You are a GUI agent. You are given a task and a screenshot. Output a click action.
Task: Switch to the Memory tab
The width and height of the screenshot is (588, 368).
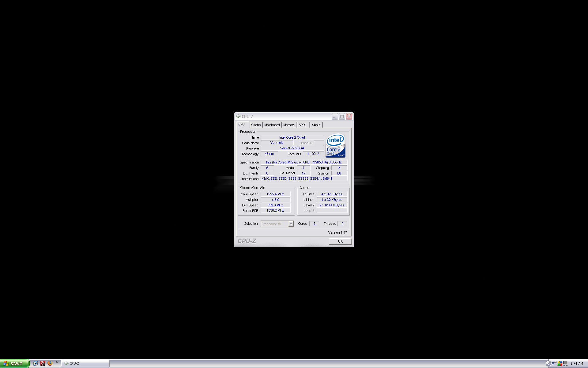(x=289, y=125)
